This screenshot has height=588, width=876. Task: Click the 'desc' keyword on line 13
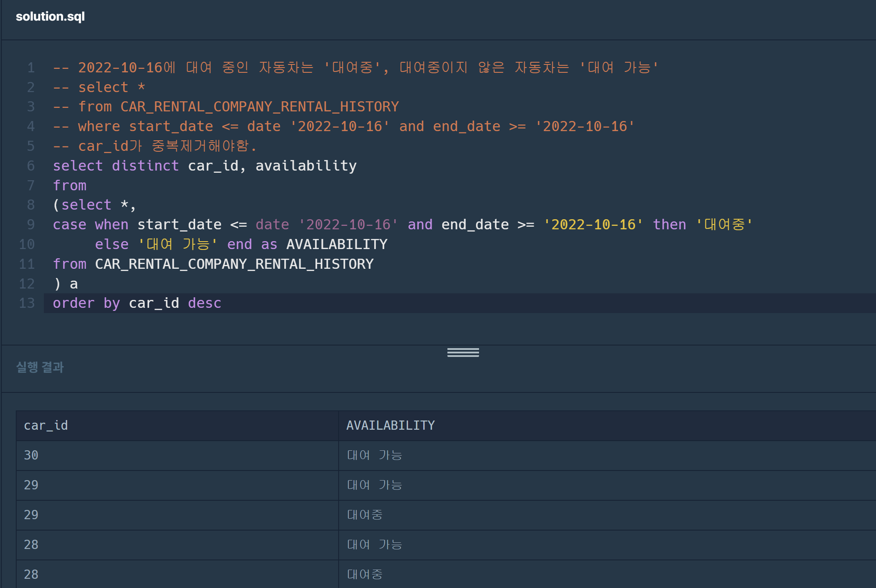click(204, 303)
